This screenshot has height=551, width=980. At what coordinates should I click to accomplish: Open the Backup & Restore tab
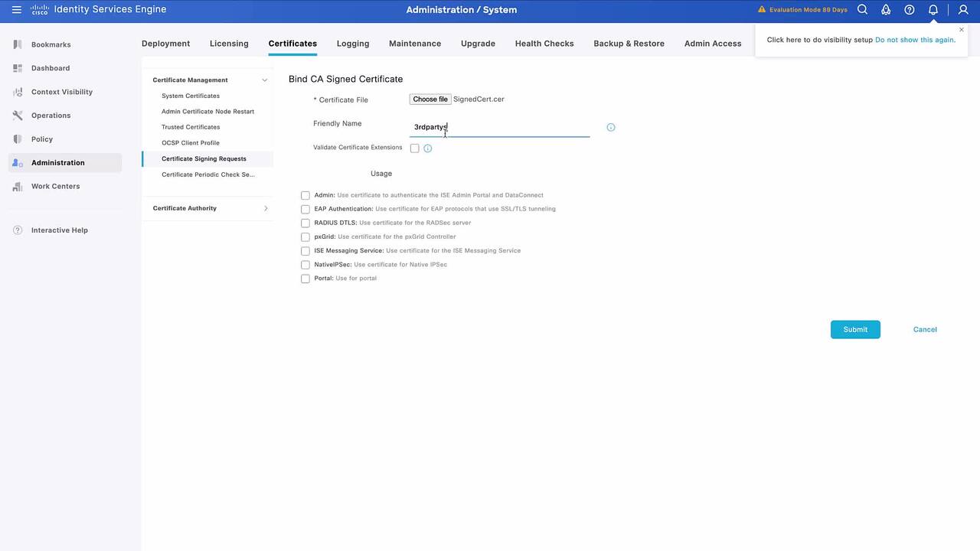coord(629,44)
